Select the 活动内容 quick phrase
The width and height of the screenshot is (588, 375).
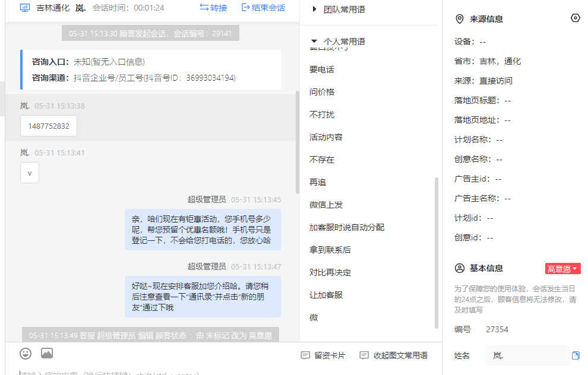(326, 137)
